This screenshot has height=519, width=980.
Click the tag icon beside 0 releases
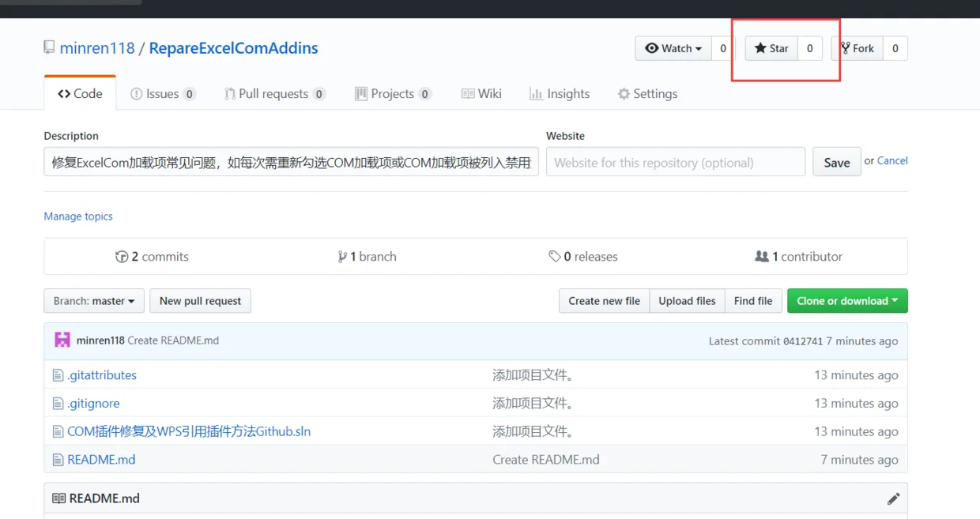tap(555, 257)
